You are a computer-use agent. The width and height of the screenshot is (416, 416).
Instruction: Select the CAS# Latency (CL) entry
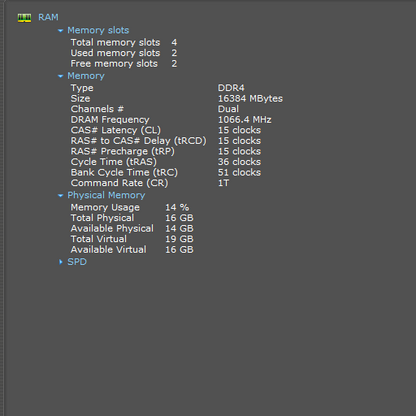click(166, 130)
